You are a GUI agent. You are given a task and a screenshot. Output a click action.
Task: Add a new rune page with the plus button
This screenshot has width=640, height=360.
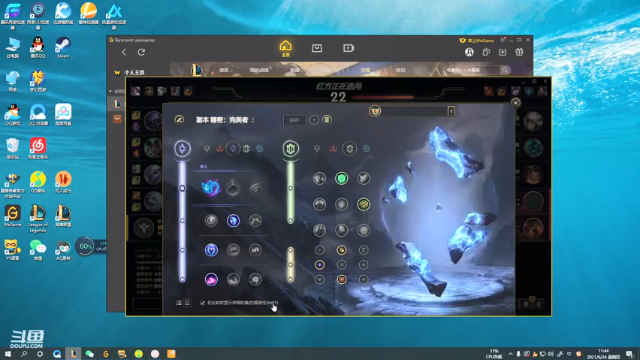(314, 120)
